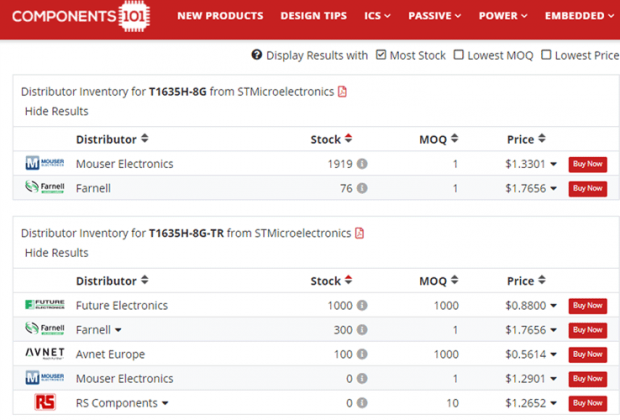Buy Now from Mouser at $1.2901
Viewport: 620px width, 420px height.
(x=588, y=379)
